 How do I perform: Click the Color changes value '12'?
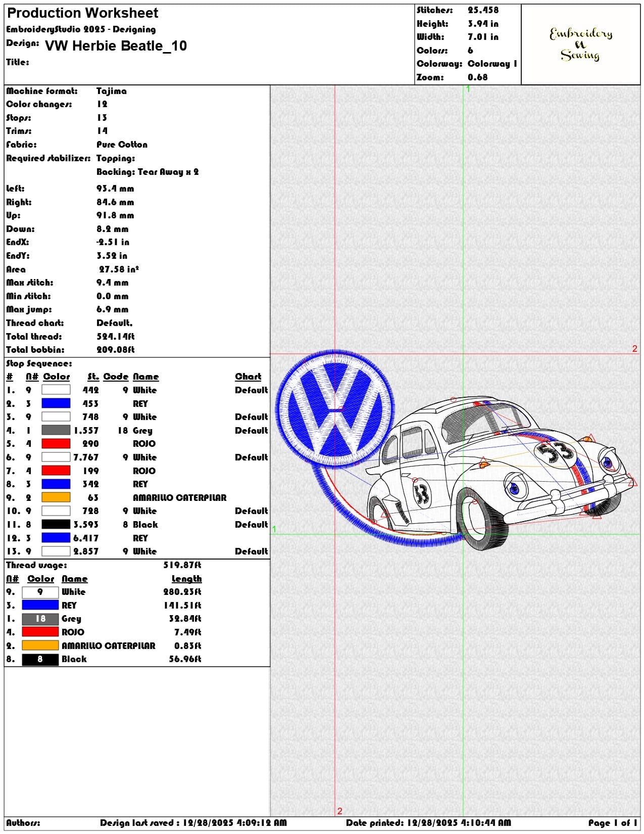click(x=102, y=104)
